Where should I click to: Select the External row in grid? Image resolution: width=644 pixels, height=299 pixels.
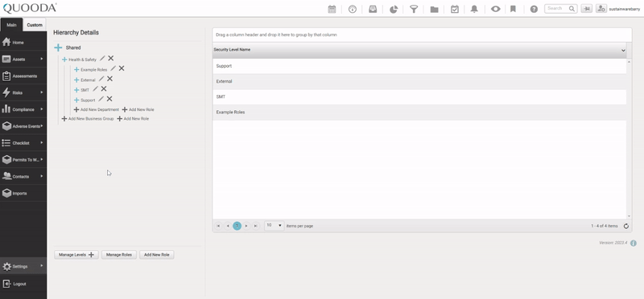click(419, 82)
